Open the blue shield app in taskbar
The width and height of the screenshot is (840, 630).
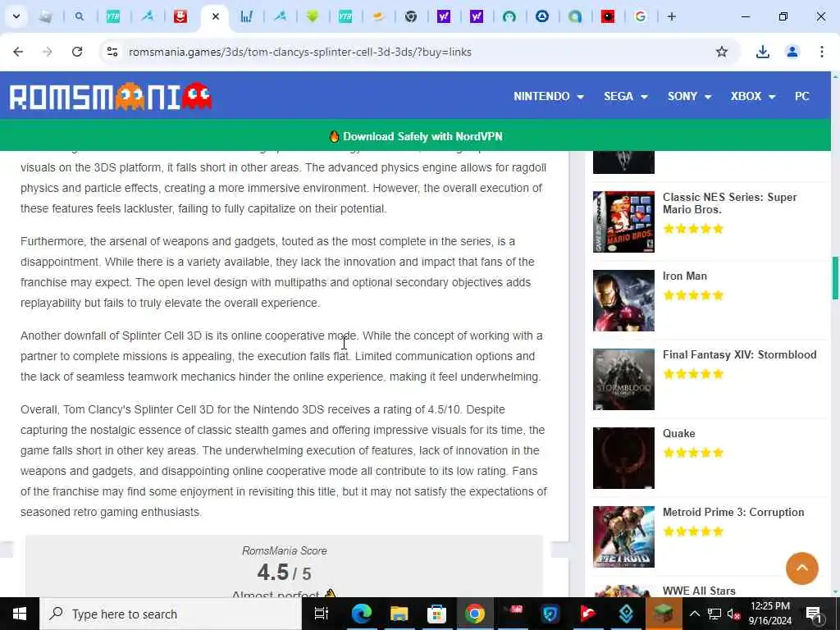550,614
